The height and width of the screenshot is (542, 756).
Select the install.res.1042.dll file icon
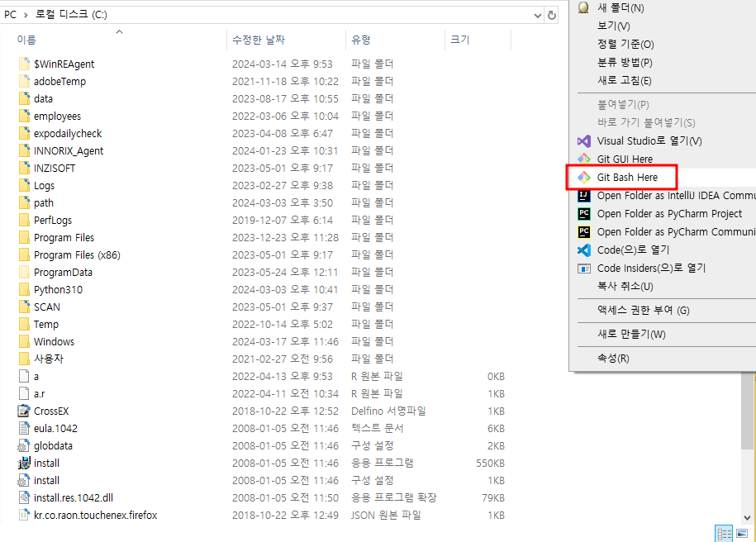[24, 497]
